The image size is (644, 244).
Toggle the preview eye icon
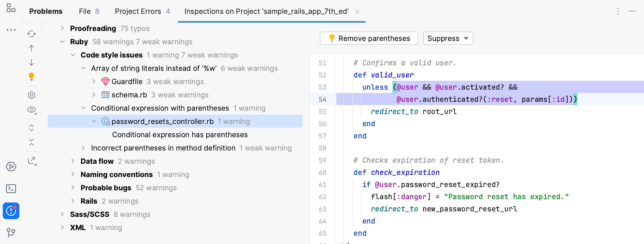click(x=31, y=110)
